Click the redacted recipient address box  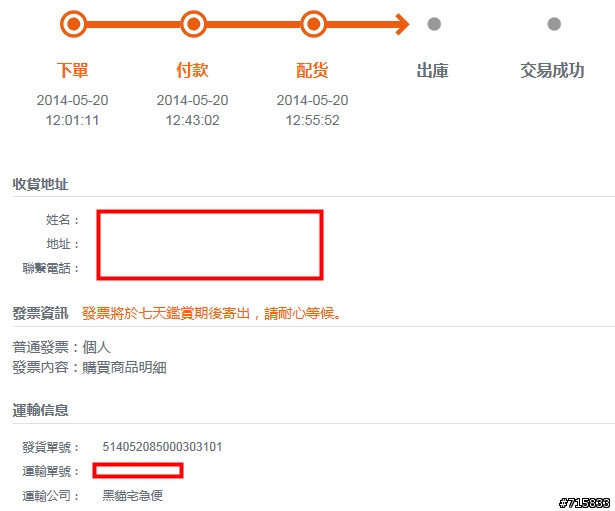[x=210, y=245]
